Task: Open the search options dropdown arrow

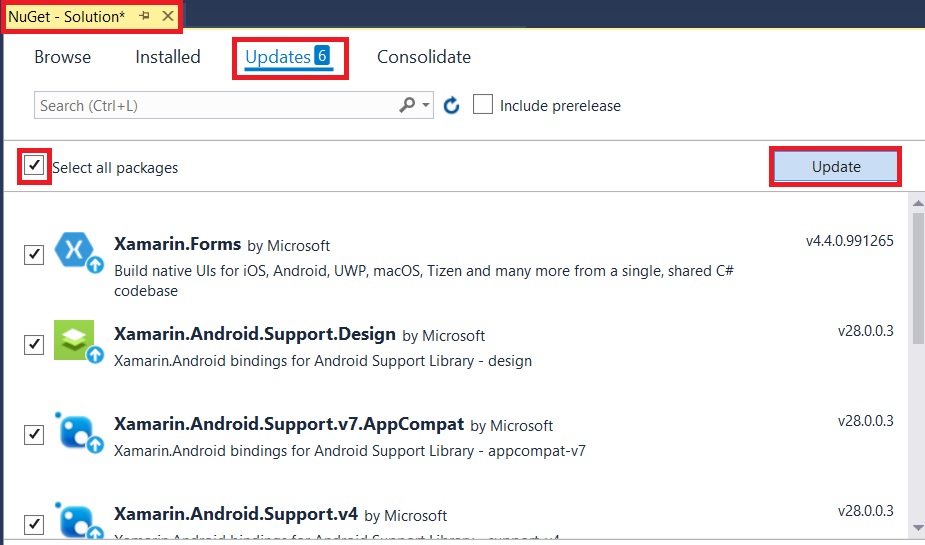Action: (426, 106)
